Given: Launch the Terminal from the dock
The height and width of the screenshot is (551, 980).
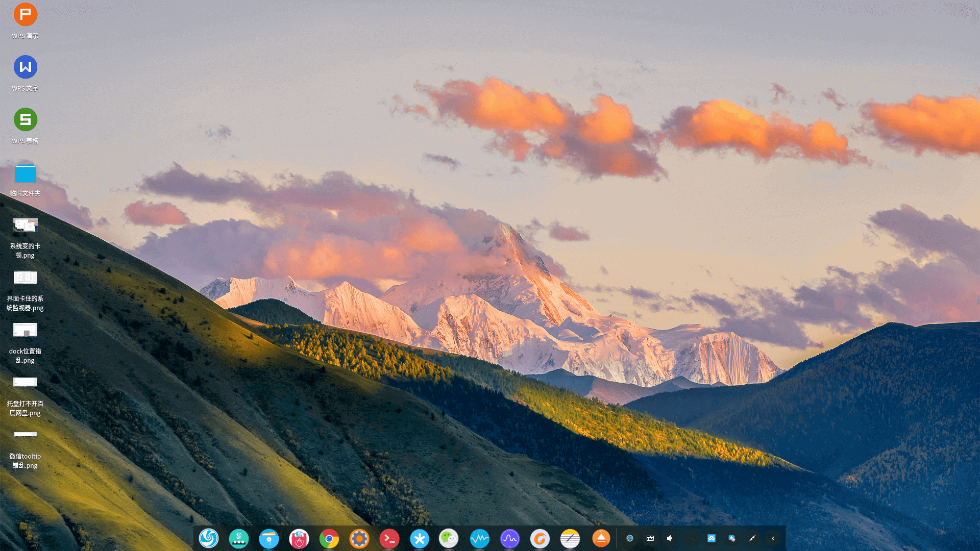Looking at the screenshot, I should tap(389, 538).
